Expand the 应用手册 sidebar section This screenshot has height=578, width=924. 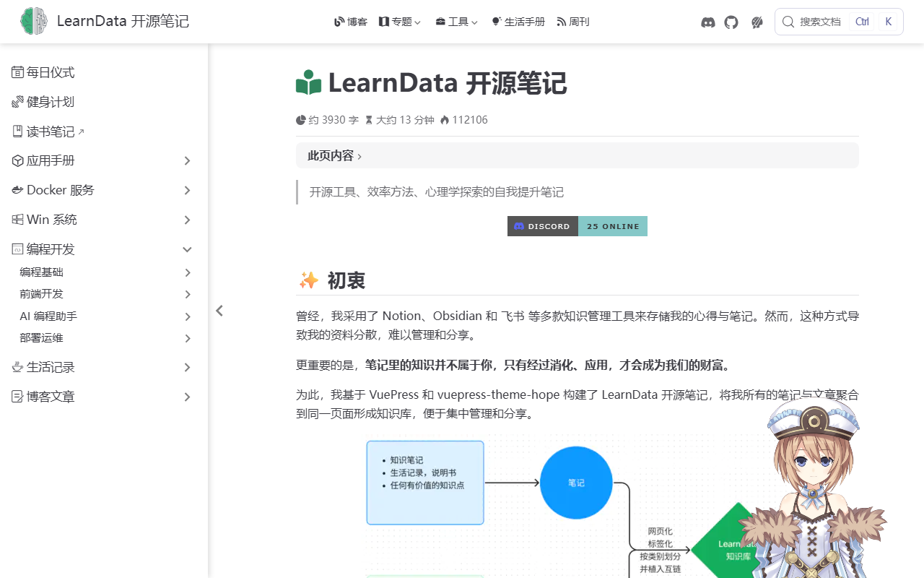pyautogui.click(x=187, y=160)
